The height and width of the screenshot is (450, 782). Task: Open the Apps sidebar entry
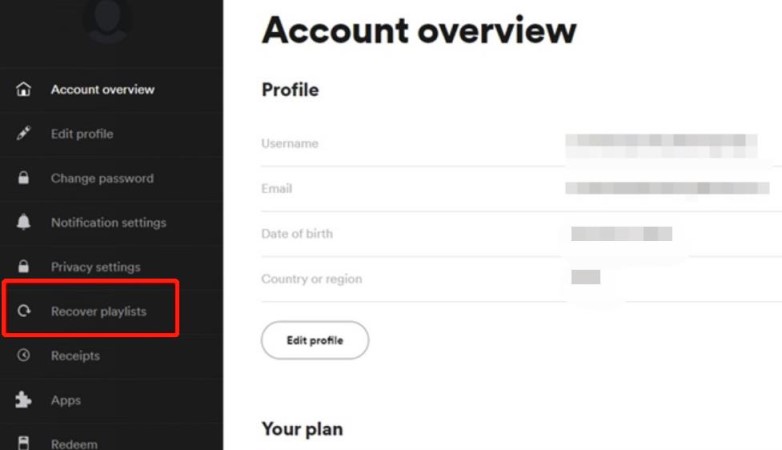tap(66, 400)
